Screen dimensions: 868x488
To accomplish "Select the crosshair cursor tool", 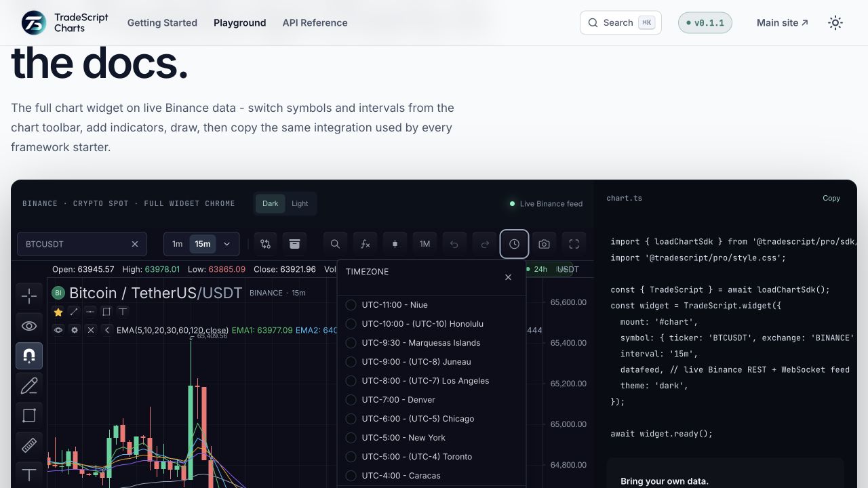I will point(29,296).
